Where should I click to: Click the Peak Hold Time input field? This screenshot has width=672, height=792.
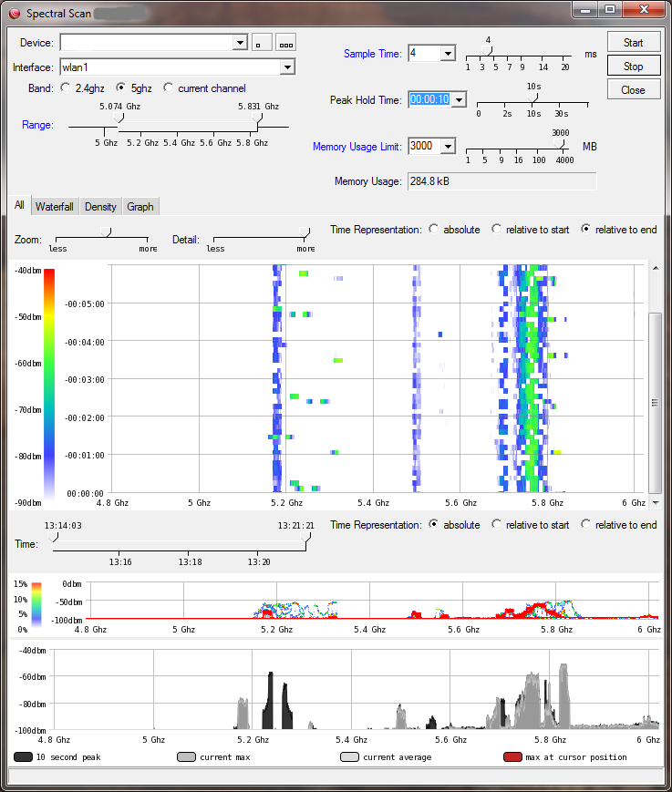[x=429, y=99]
